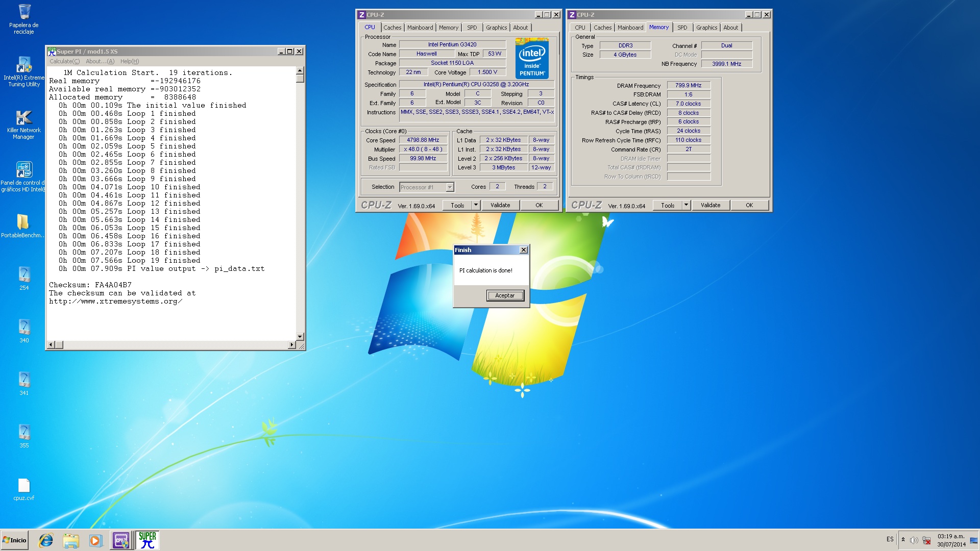Click the right CPU-Z window title icon
980x551 pixels.
572,15
